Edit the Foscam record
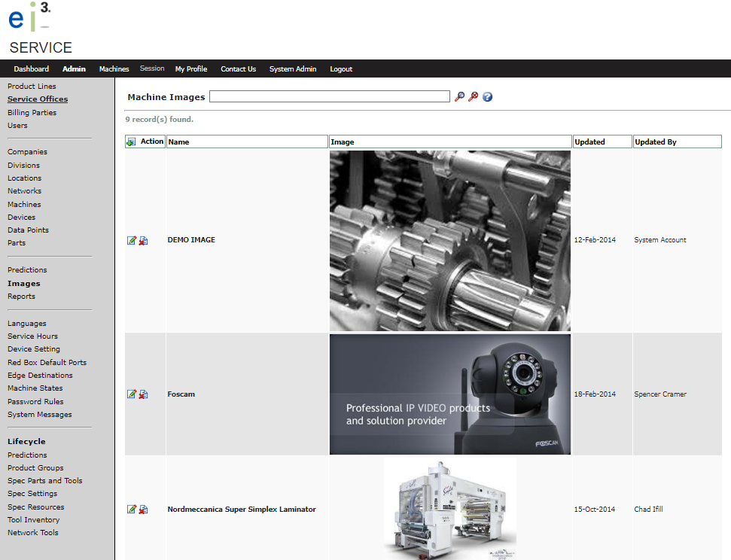Screen dimensions: 731x560 (x=132, y=394)
